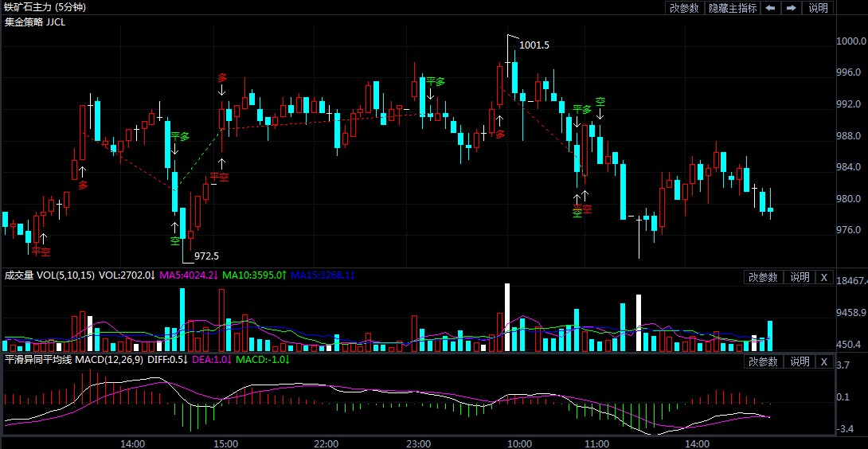Open 改参数 for the main chart
This screenshot has height=449, width=868.
[x=684, y=8]
